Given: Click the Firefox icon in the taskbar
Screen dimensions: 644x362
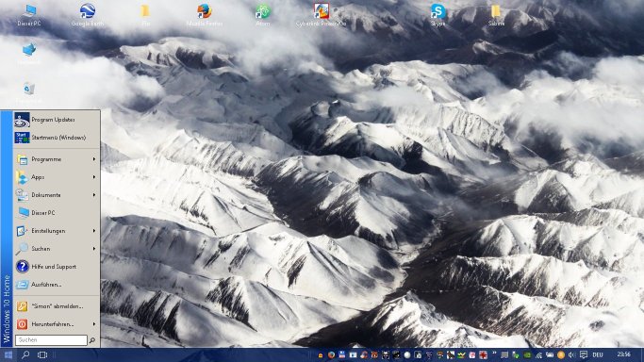Looking at the screenshot, I should point(331,355).
